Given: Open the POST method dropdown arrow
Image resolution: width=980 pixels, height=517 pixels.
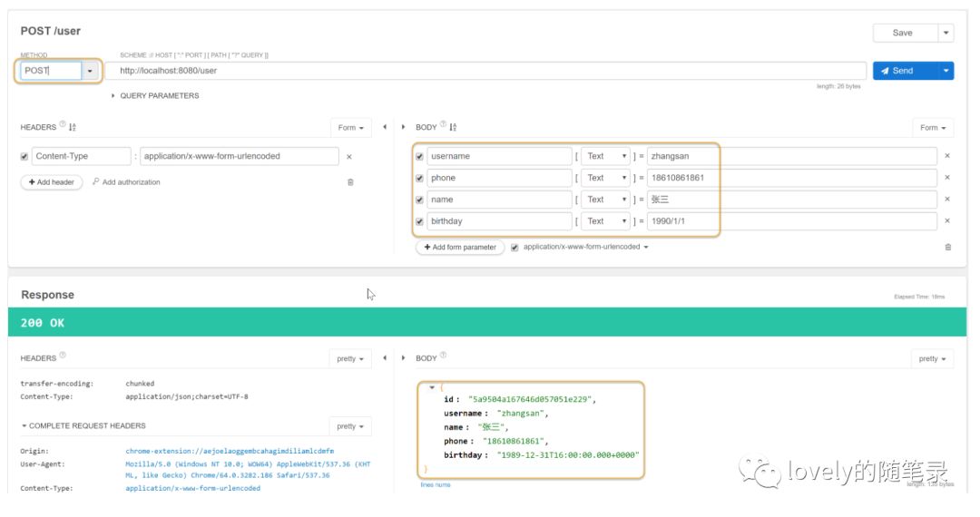Looking at the screenshot, I should (x=90, y=71).
